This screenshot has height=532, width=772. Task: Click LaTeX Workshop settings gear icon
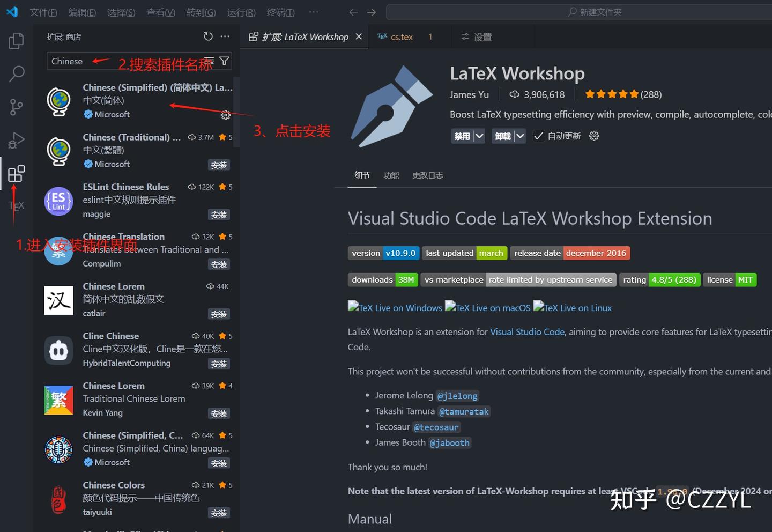pos(593,136)
